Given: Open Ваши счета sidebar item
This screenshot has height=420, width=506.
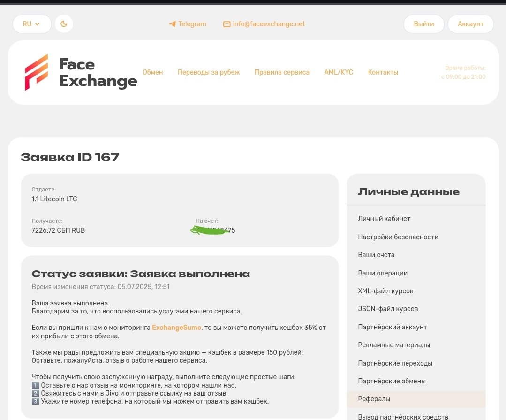Looking at the screenshot, I should coord(376,255).
